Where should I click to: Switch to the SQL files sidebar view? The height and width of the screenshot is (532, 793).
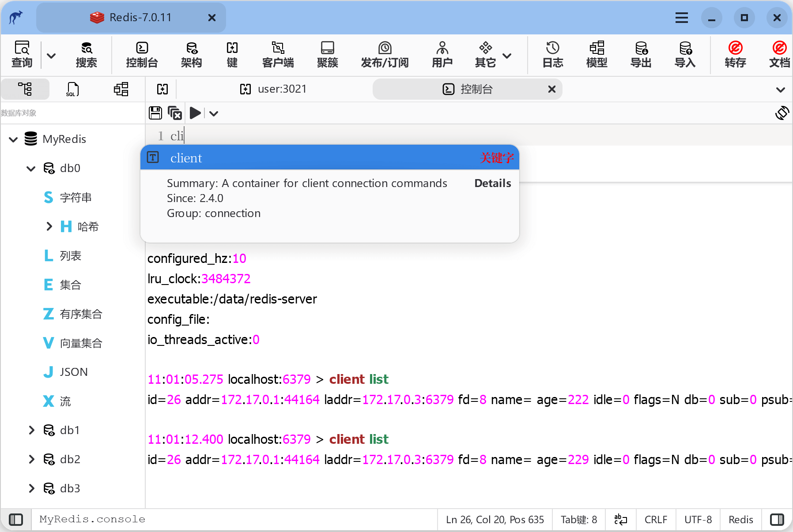[x=73, y=89]
